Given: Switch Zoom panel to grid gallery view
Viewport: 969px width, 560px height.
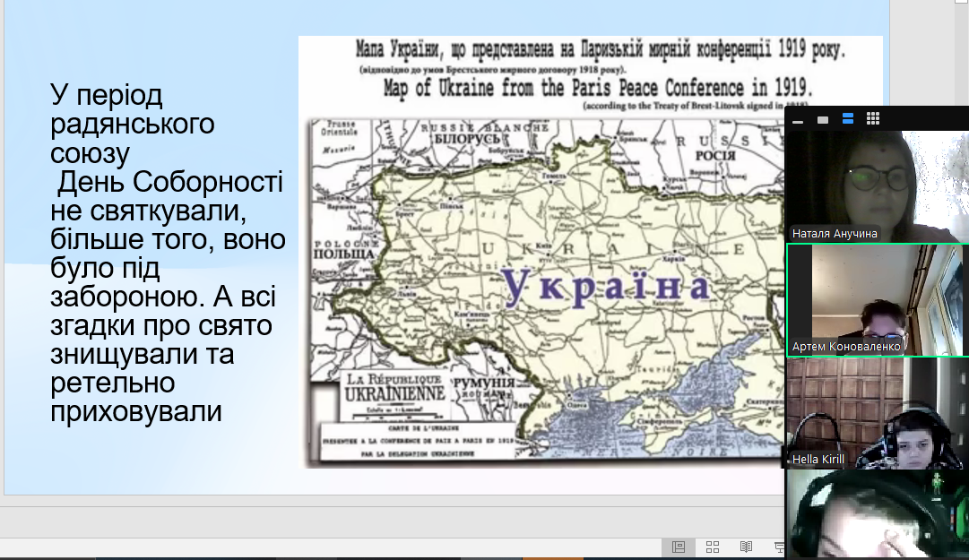Looking at the screenshot, I should pyautogui.click(x=872, y=118).
